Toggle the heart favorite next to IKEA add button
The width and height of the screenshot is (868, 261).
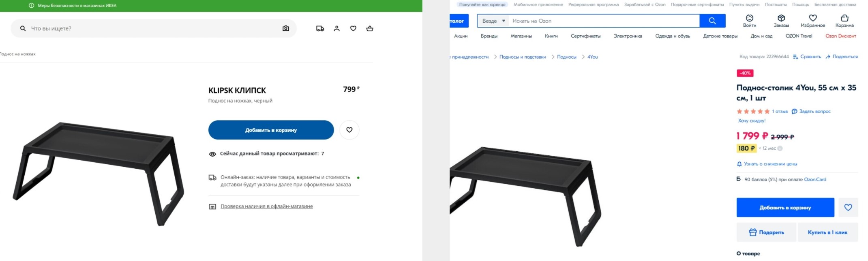click(349, 130)
